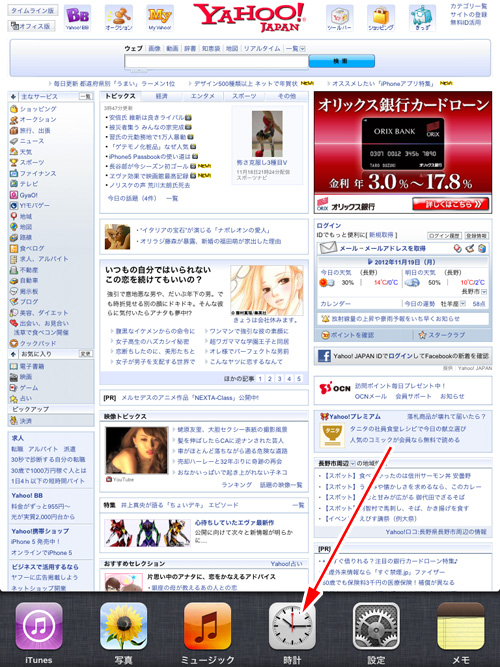The width and height of the screenshot is (500, 667).
Task: Click the きっず robot icon
Action: coord(422,18)
